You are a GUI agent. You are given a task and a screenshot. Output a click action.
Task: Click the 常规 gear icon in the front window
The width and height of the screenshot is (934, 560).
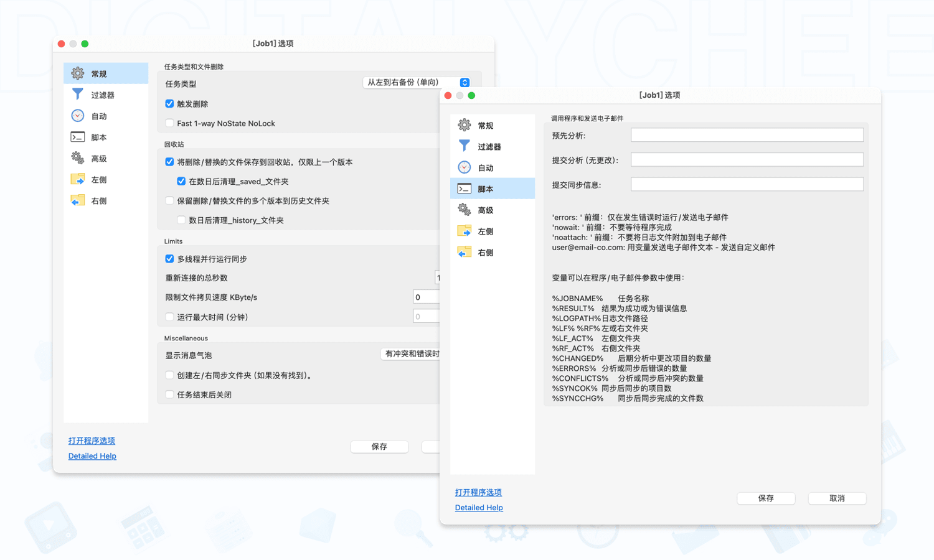click(x=465, y=125)
